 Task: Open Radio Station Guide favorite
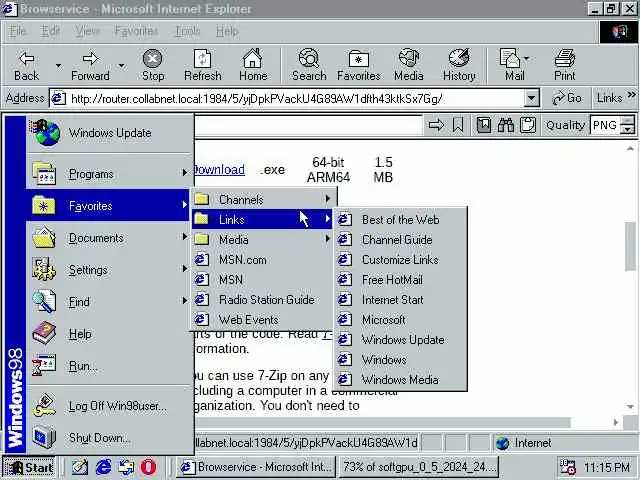tap(262, 300)
